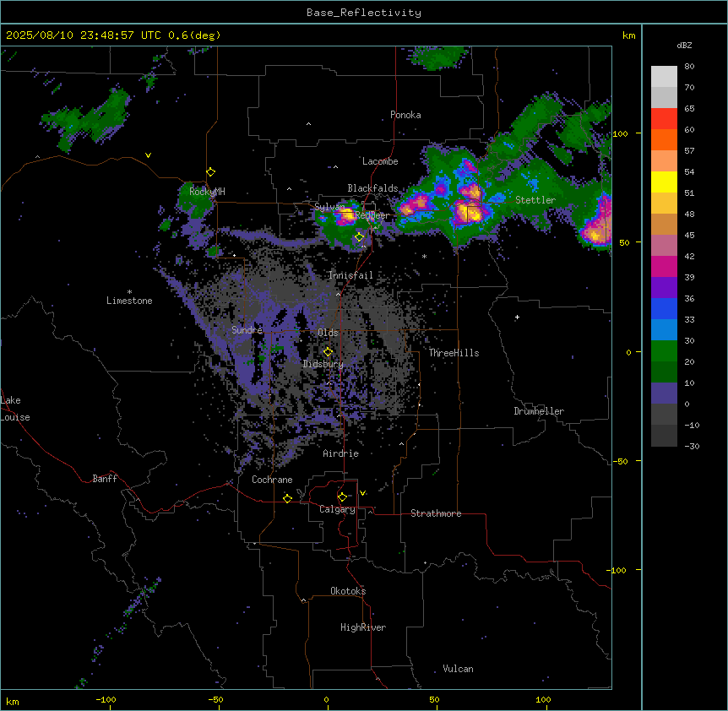Click the Didsbury city label
The height and width of the screenshot is (711, 728).
(323, 364)
